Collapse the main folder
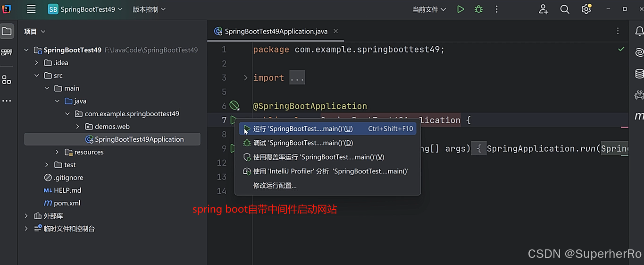Screen dimensions: 644x265 (47, 88)
